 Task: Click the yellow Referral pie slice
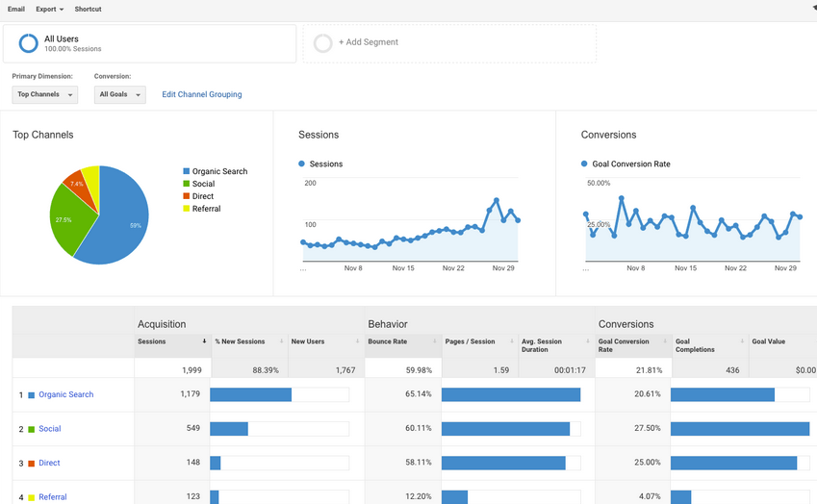(92, 180)
